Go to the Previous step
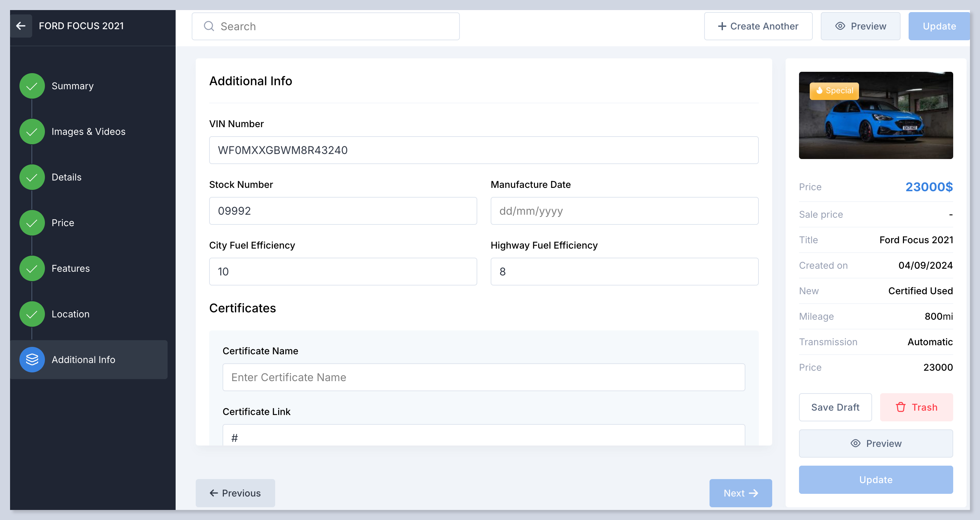Screen dimensions: 980x520 (x=235, y=493)
